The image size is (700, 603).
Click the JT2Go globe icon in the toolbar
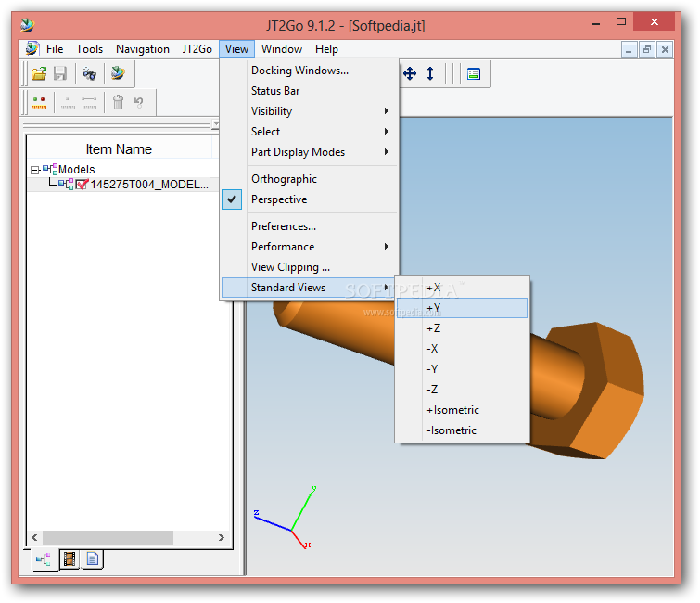[x=119, y=73]
